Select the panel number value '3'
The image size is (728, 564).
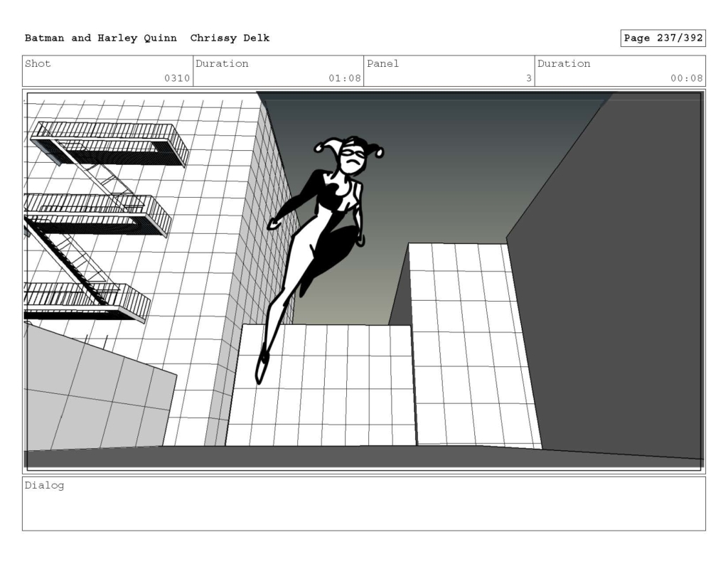tap(528, 78)
